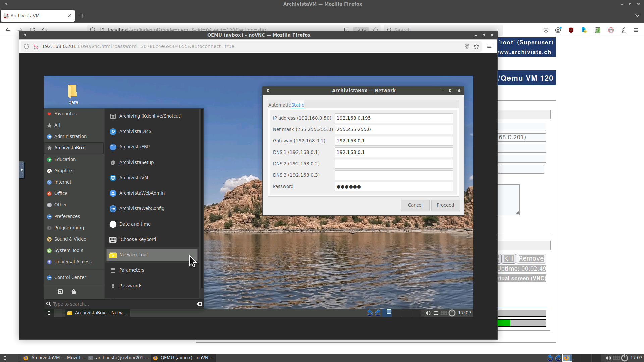Screen dimensions: 644x362
Task: Click the VM taskbar volume speaker icon
Action: coord(428,313)
